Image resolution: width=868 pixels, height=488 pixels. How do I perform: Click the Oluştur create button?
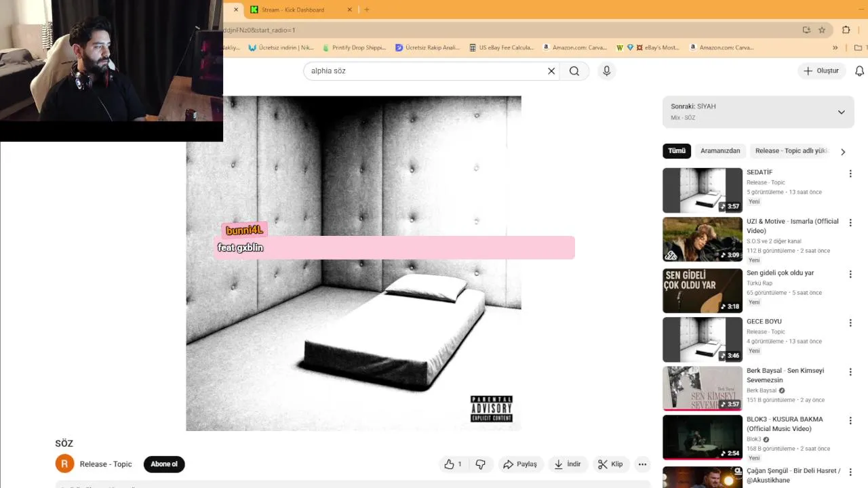point(821,71)
